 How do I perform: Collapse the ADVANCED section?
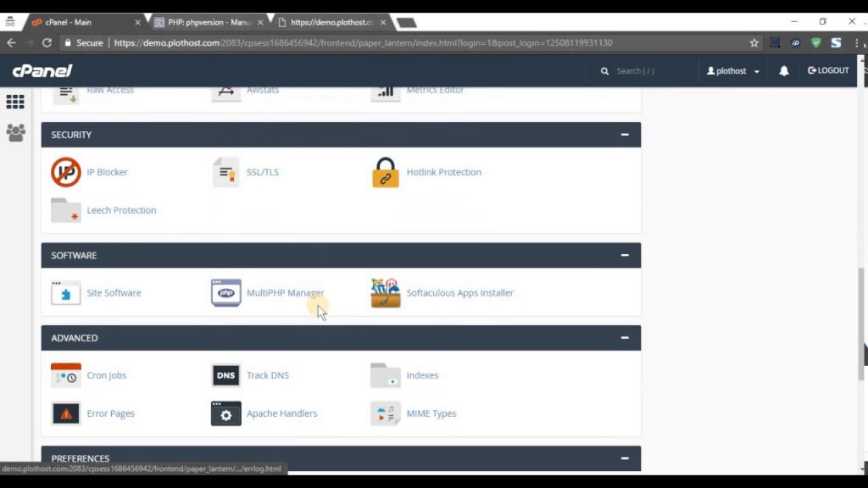coord(625,337)
